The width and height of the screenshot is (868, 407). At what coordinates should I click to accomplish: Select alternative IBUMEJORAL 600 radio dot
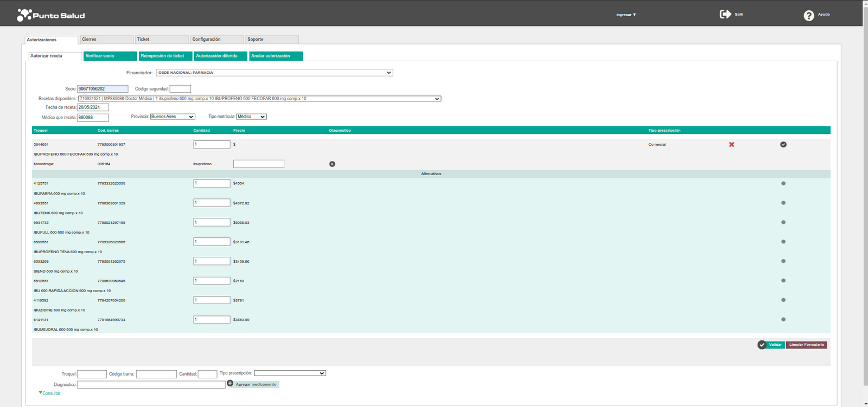(x=783, y=319)
